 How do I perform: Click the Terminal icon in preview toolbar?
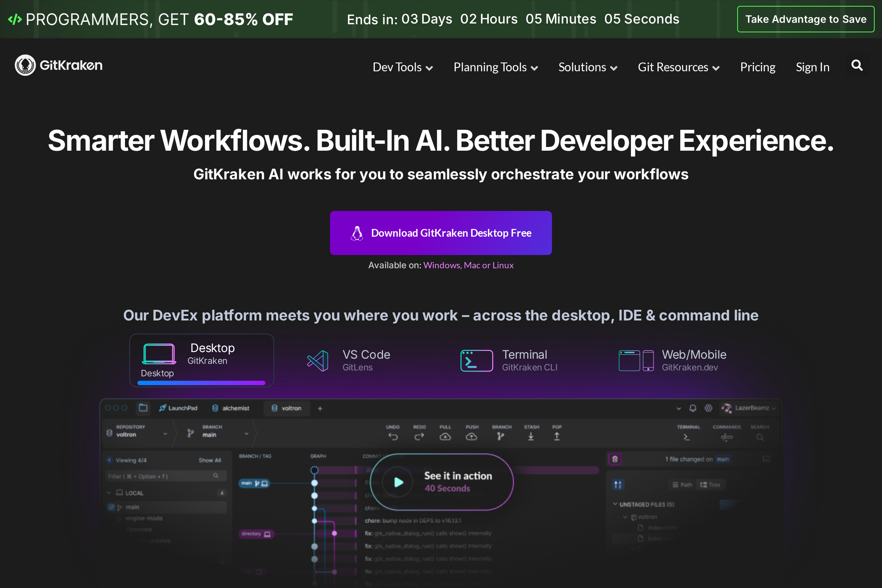click(686, 437)
